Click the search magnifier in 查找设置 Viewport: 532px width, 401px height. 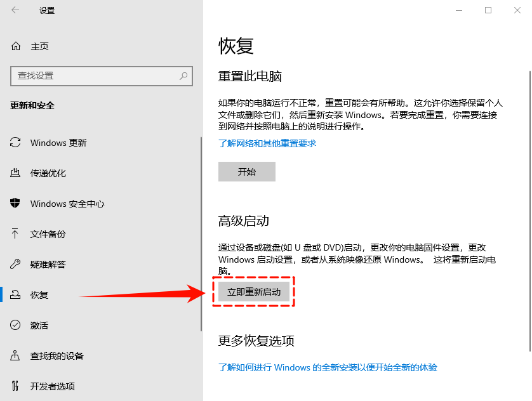click(183, 76)
